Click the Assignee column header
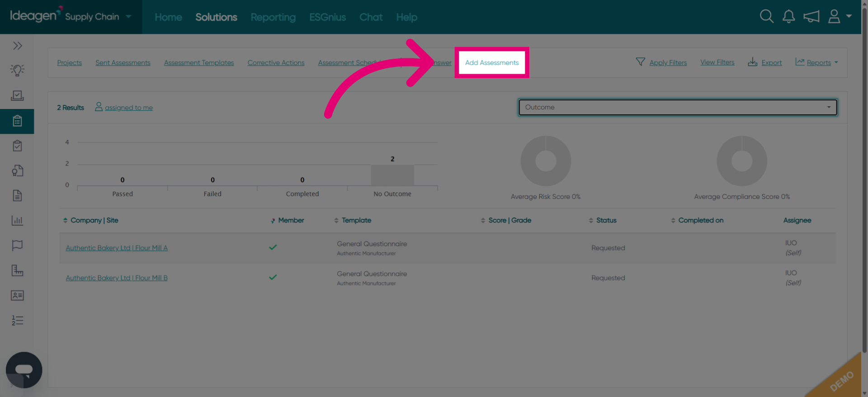Screen dimensions: 868x397 [797, 220]
